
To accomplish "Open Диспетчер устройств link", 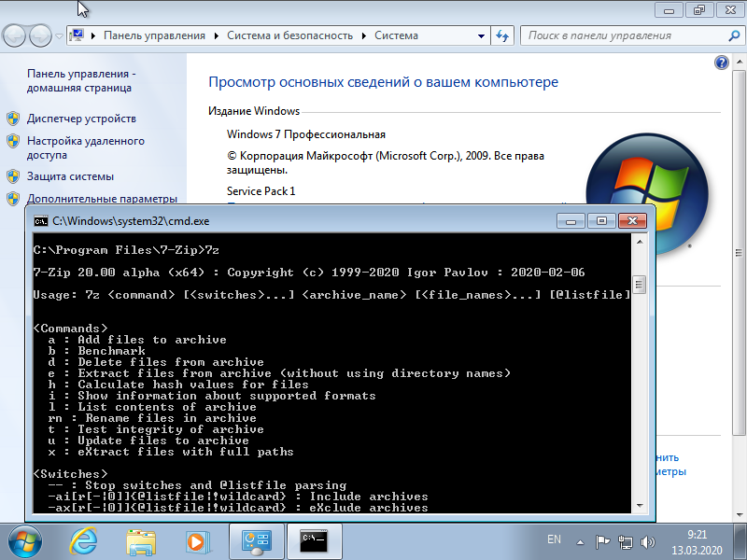I will pos(81,119).
